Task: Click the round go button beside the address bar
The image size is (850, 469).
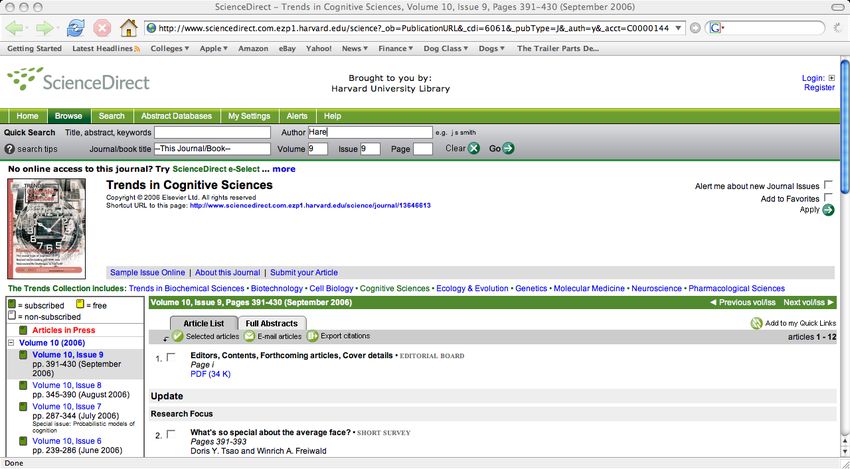Action: (x=695, y=28)
